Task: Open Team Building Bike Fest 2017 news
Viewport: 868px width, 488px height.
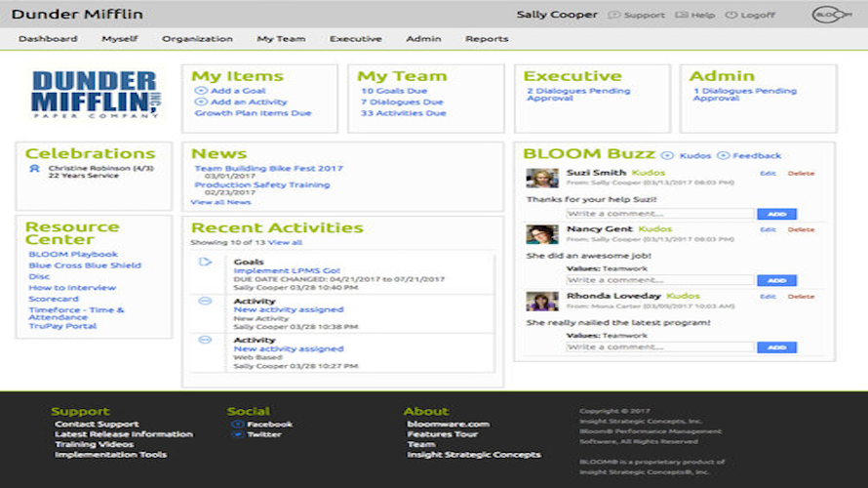Action: tap(268, 168)
